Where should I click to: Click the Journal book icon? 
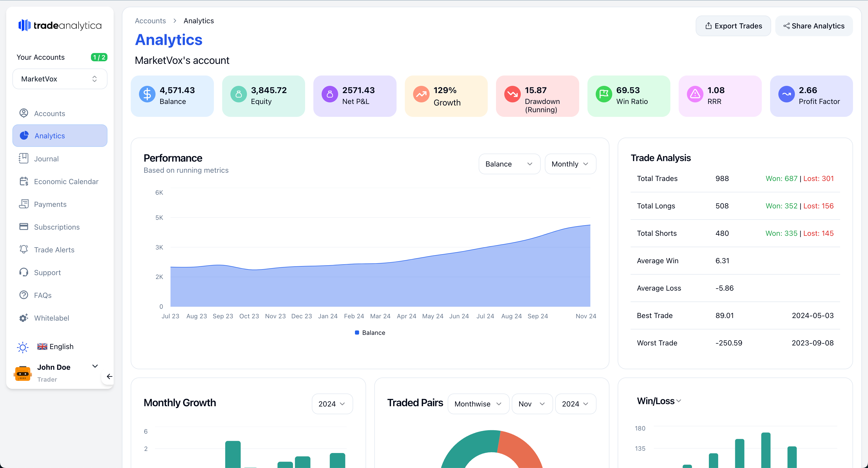[24, 158]
